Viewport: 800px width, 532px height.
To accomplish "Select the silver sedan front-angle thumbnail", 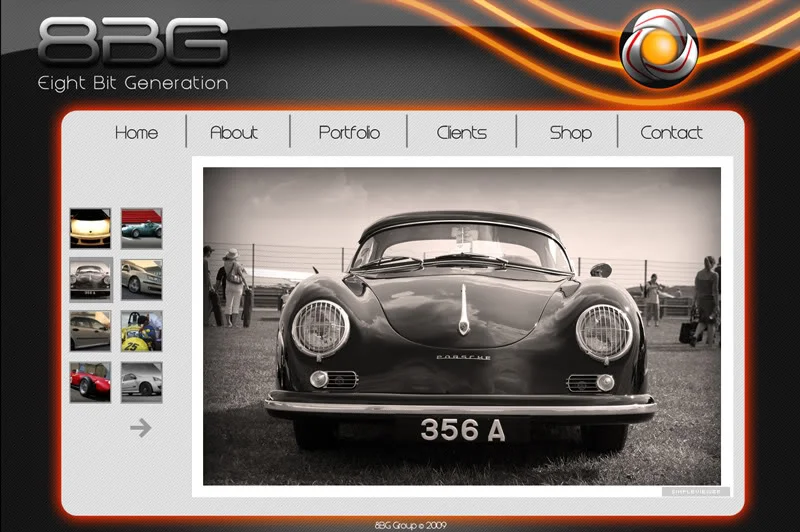I will click(x=141, y=280).
